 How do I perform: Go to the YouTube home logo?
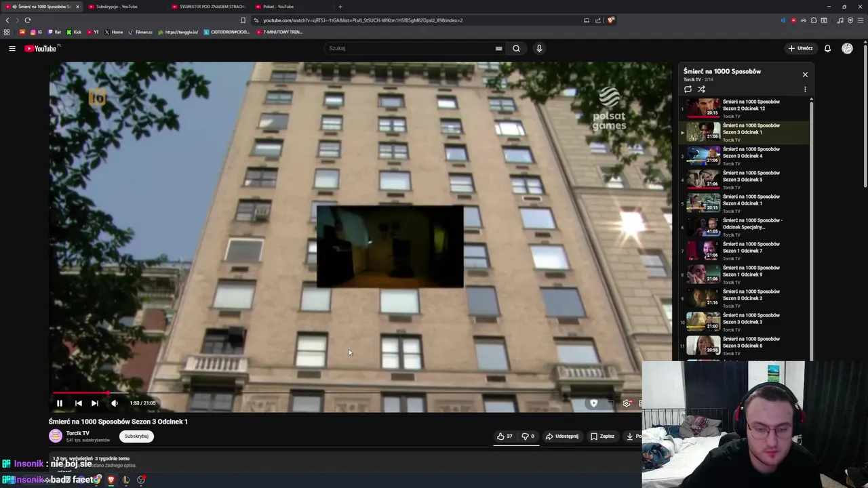42,48
